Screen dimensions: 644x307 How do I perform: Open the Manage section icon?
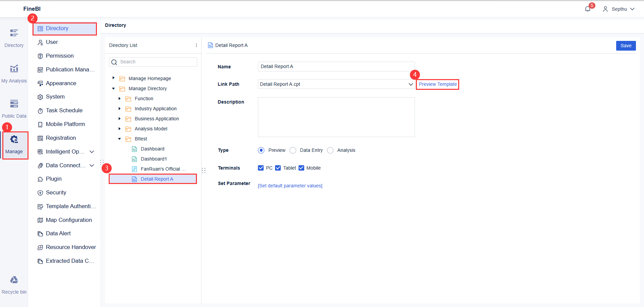(14, 143)
